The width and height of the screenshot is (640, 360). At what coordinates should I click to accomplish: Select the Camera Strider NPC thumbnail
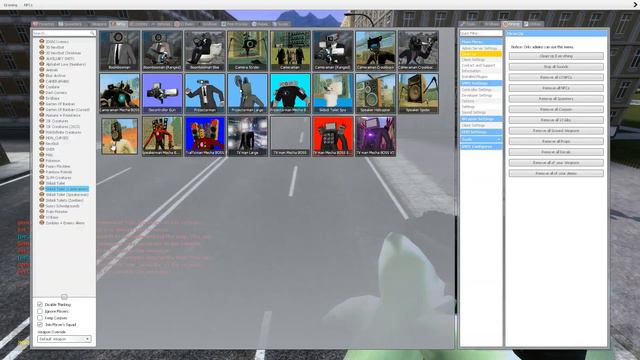[247, 50]
